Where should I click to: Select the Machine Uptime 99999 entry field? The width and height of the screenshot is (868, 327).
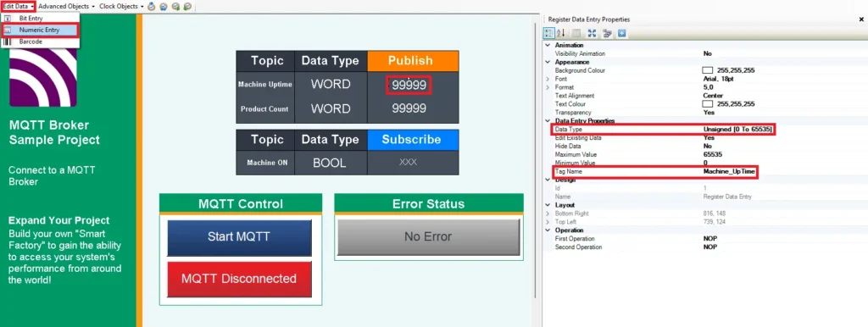409,86
